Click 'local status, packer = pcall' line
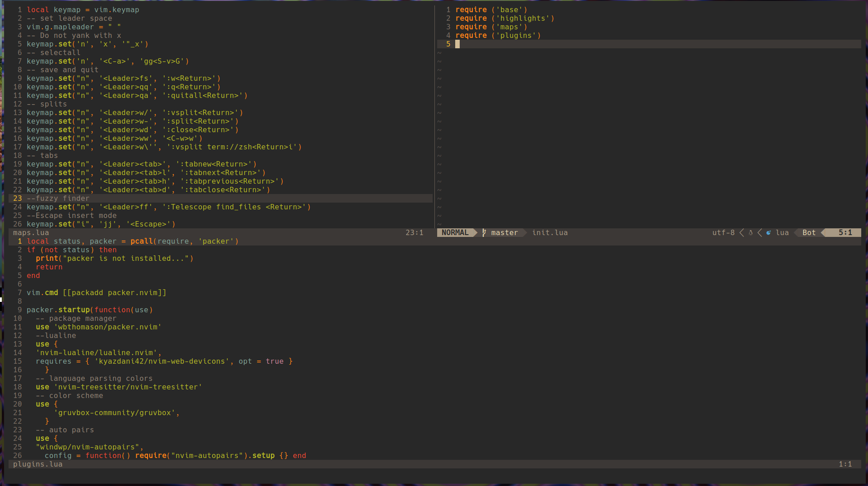The width and height of the screenshot is (868, 486). point(132,241)
